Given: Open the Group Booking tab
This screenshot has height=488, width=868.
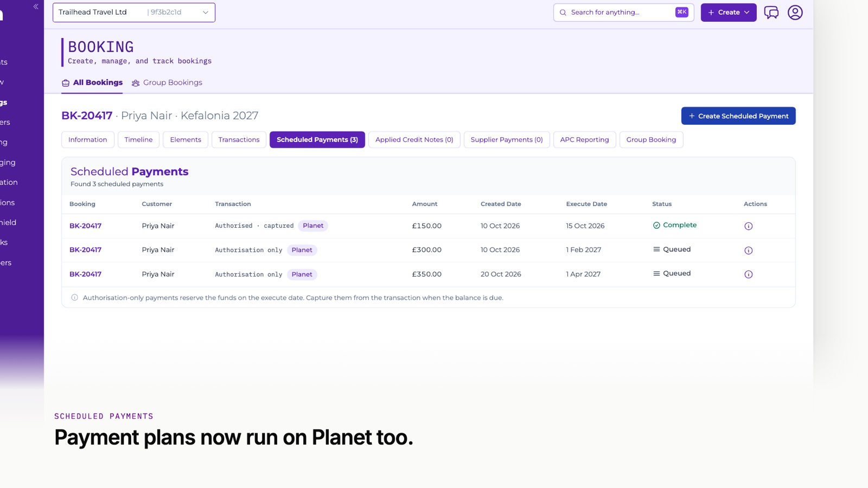Looking at the screenshot, I should coord(652,140).
